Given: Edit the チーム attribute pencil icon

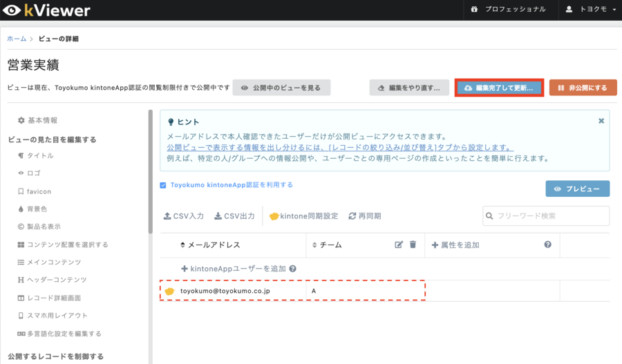Looking at the screenshot, I should point(399,245).
